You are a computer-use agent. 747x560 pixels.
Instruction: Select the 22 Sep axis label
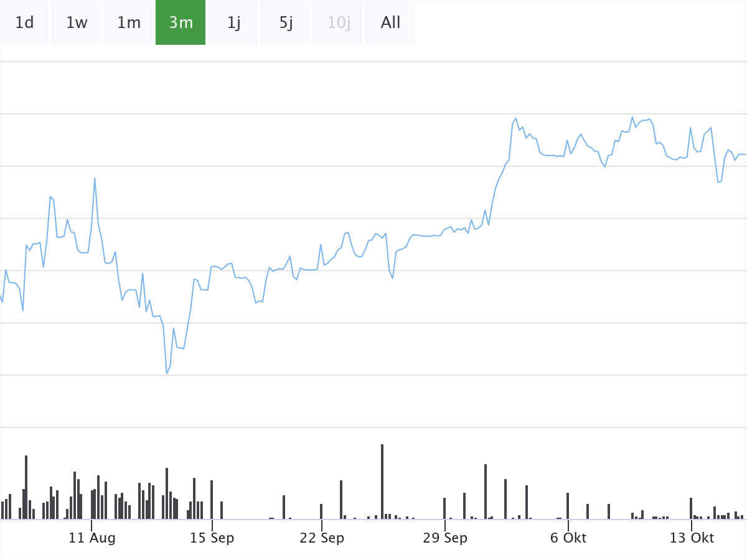click(322, 538)
